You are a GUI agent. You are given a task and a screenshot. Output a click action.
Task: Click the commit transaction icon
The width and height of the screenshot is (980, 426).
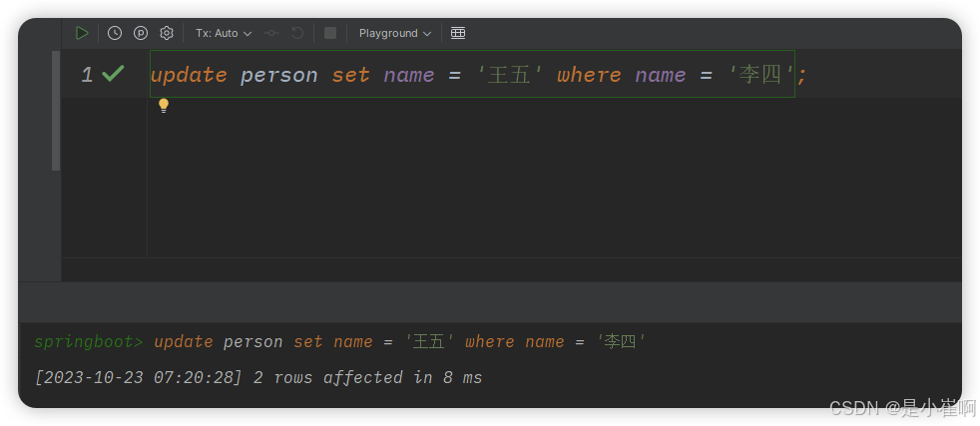271,33
